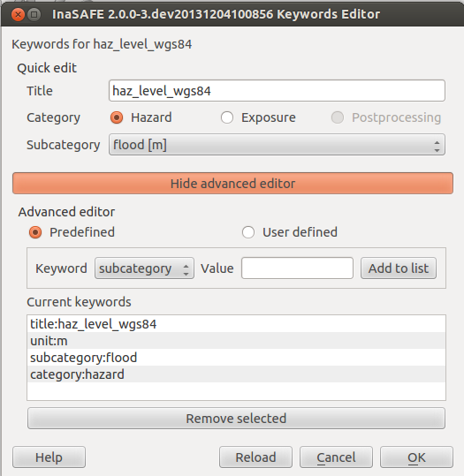
Task: Select the unit:m keyword row
Action: point(236,341)
